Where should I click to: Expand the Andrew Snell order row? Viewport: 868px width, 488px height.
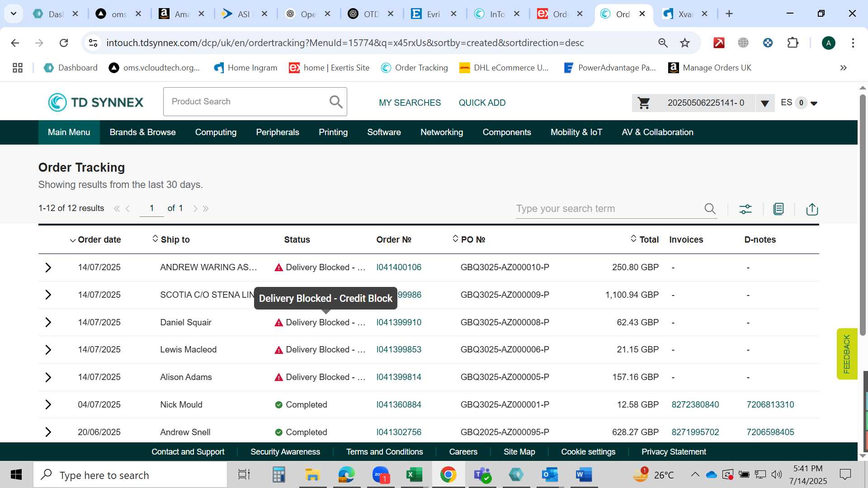point(48,432)
